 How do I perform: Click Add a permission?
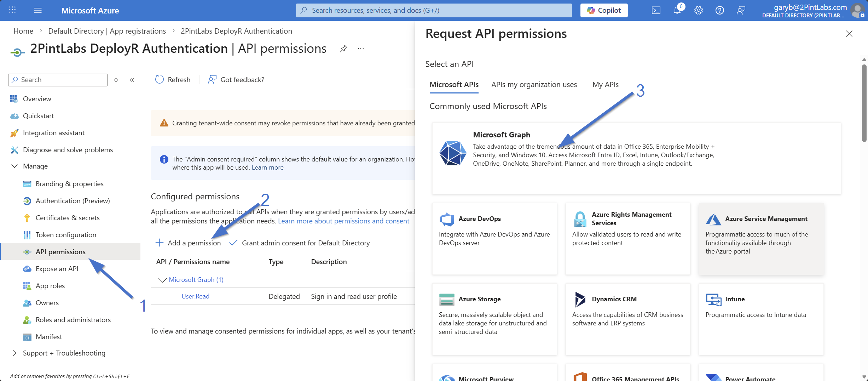[188, 243]
